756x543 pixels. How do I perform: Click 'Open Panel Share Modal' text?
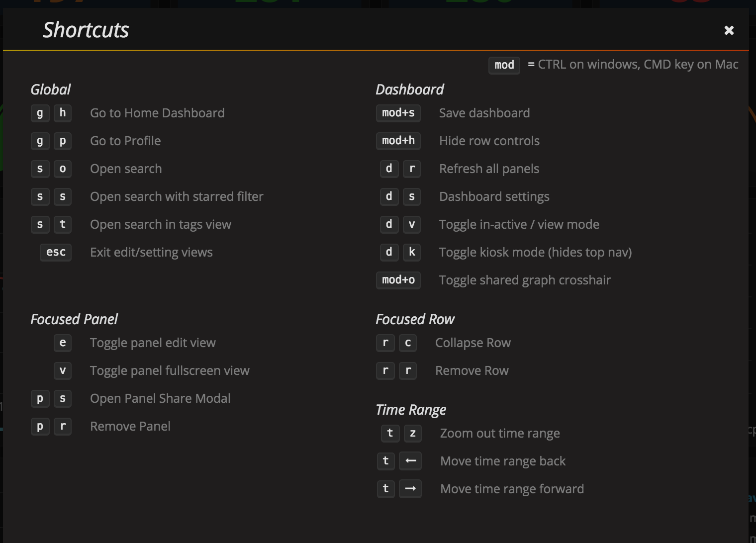click(160, 398)
